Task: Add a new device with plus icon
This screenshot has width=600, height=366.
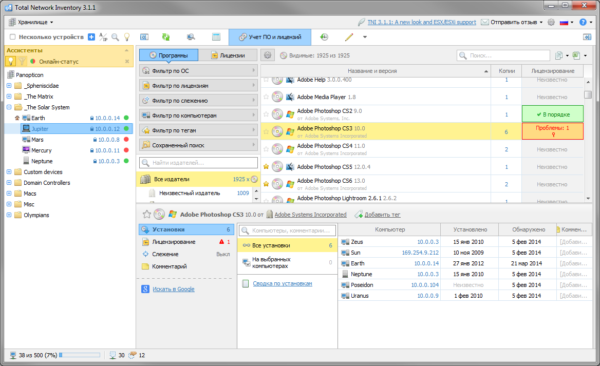Action: 91,37
